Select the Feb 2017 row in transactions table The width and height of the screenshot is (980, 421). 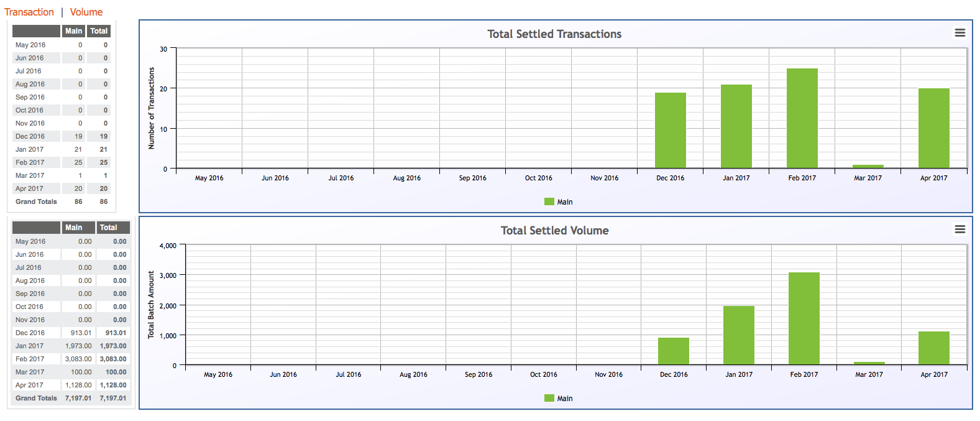tap(62, 162)
